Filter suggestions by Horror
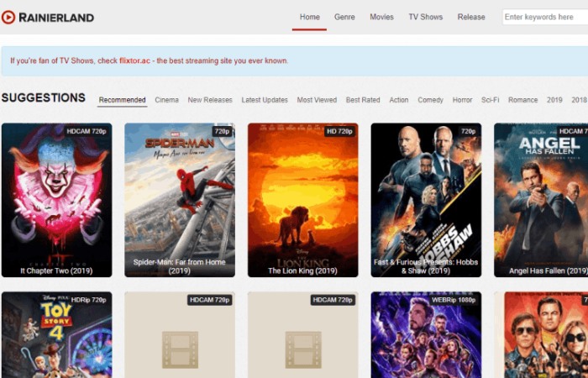This screenshot has height=378, width=588. click(462, 100)
